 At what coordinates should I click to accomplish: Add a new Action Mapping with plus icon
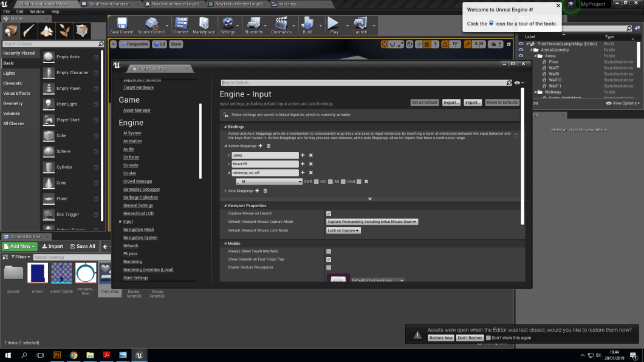(261, 146)
